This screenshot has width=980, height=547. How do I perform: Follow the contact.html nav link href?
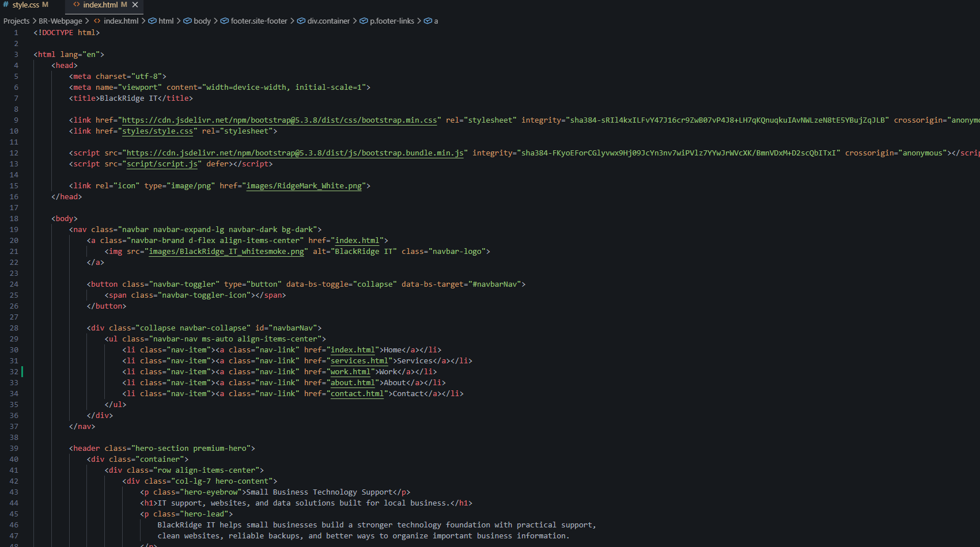pos(357,394)
